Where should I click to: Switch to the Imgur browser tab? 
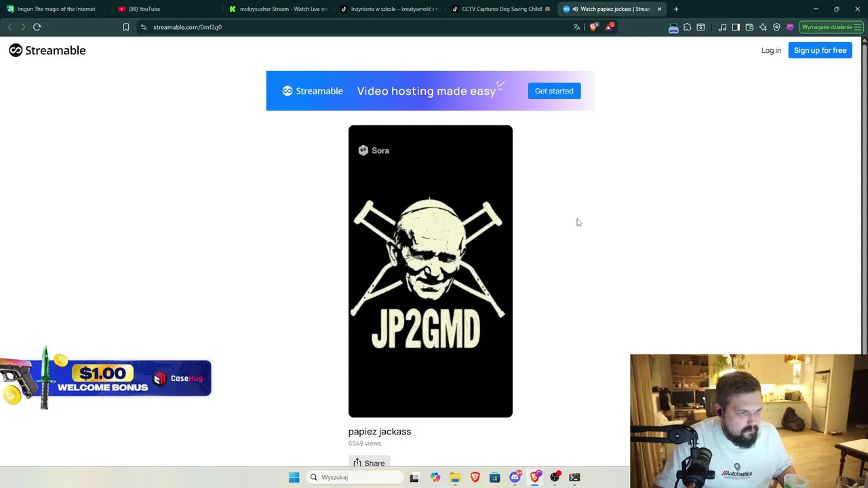[x=56, y=9]
